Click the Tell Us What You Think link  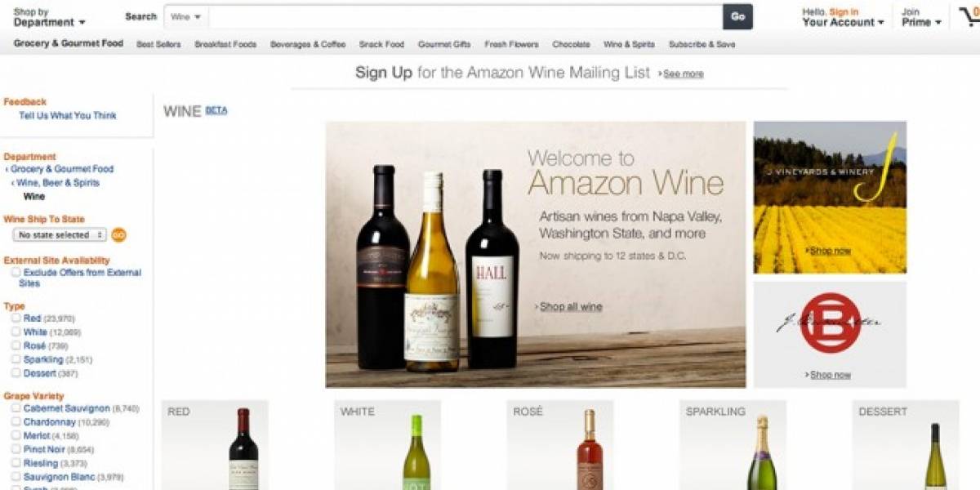(68, 116)
